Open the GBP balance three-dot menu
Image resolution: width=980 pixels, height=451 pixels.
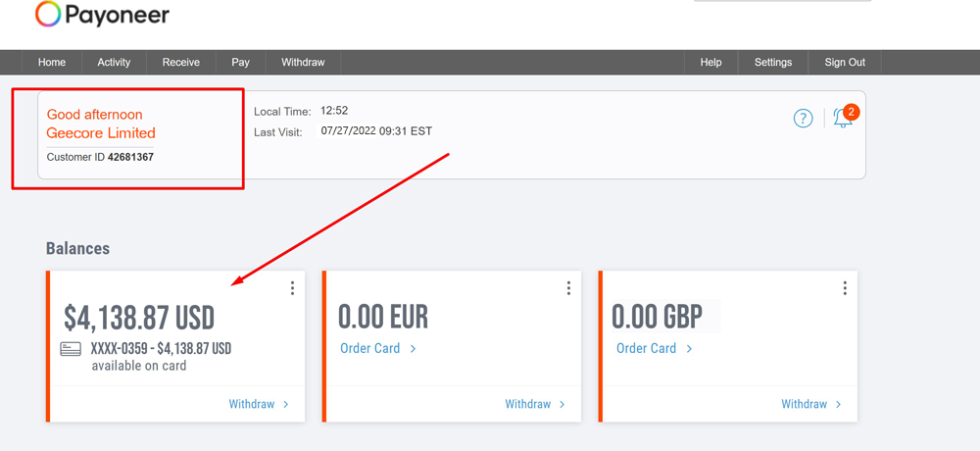[845, 287]
